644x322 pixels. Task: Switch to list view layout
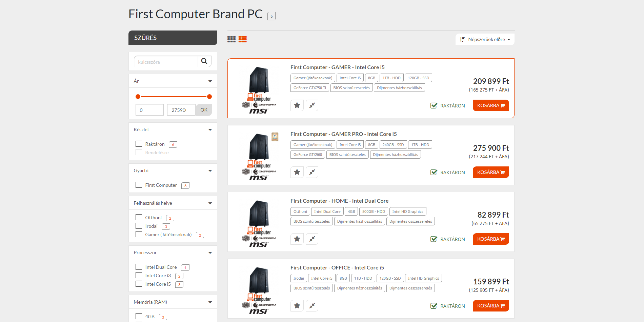243,39
